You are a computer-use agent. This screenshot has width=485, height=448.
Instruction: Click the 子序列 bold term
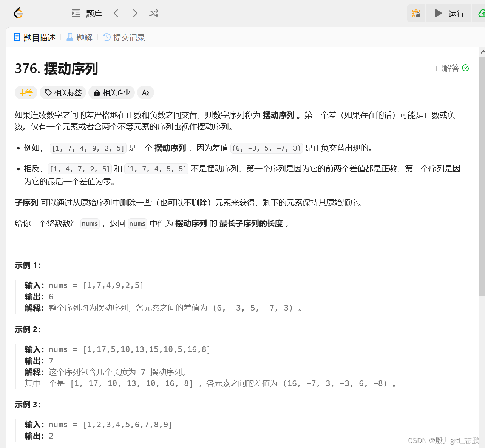pyautogui.click(x=26, y=203)
